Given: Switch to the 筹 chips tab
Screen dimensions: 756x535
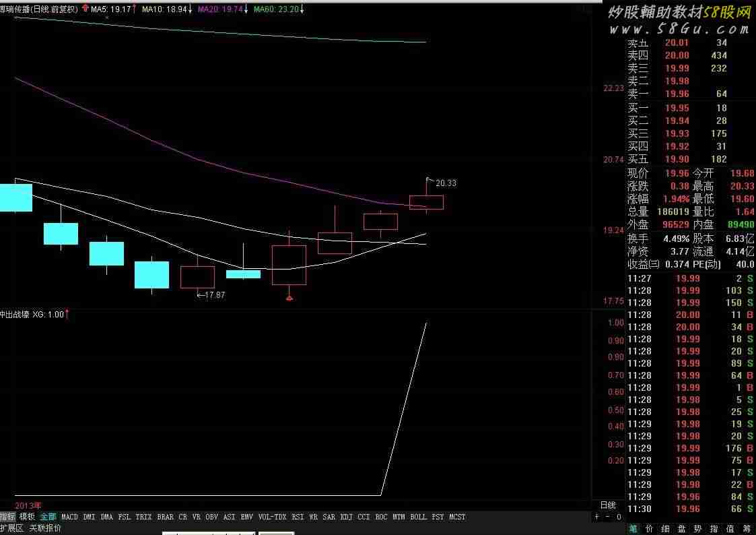Looking at the screenshot, I should tap(747, 529).
